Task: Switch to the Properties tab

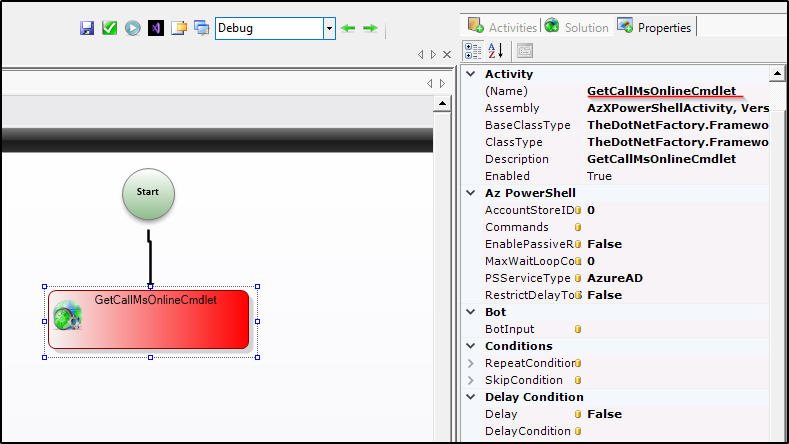Action: 654,26
